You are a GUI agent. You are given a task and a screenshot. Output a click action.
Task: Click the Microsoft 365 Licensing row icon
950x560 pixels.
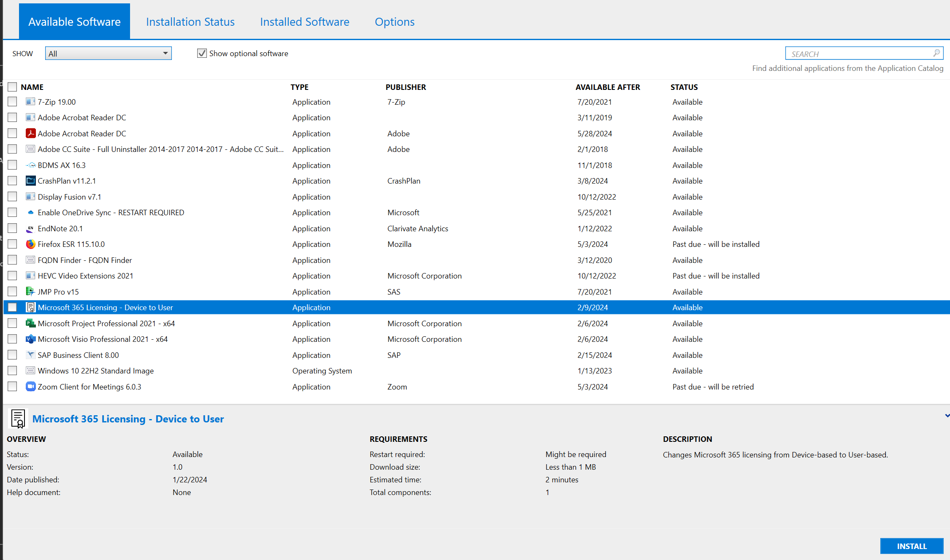(30, 307)
